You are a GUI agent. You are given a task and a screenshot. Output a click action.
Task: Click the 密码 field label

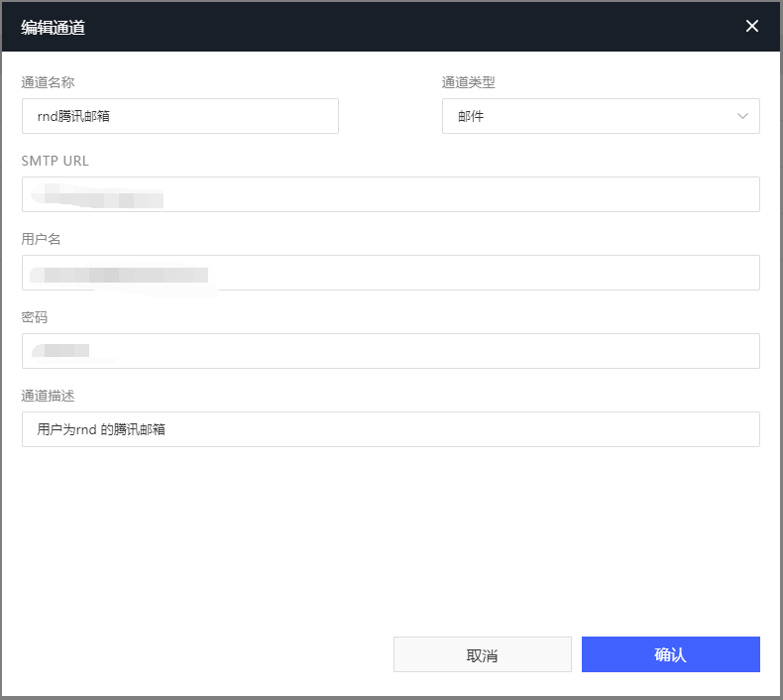coord(35,317)
